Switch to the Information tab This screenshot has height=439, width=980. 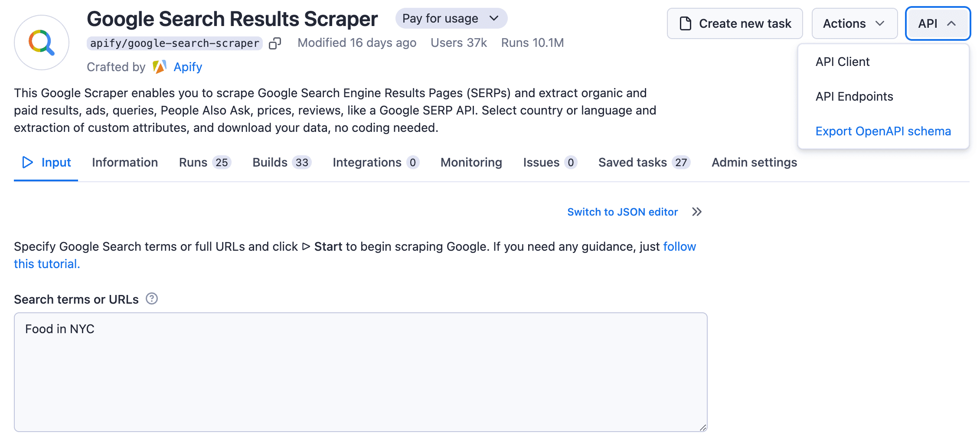coord(124,162)
